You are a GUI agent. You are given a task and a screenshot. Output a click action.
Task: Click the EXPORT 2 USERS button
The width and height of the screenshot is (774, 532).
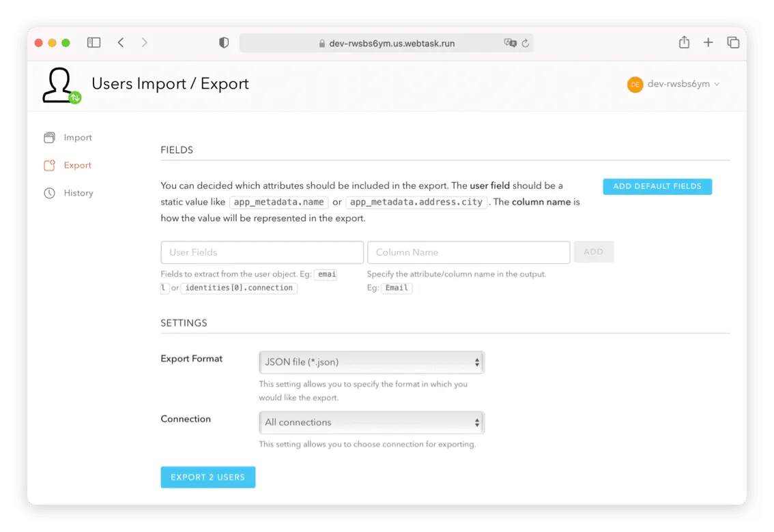(x=207, y=477)
